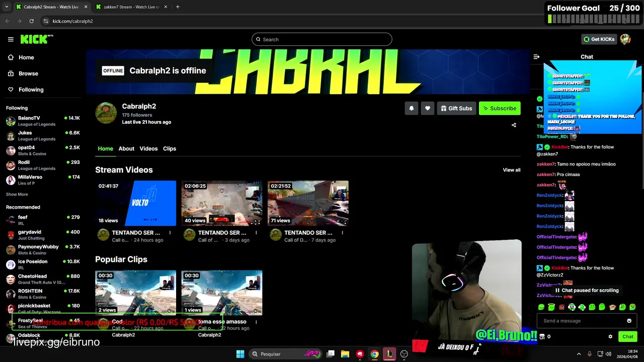Open feef channel in Recommended list
The width and height of the screenshot is (644, 362).
point(43,220)
